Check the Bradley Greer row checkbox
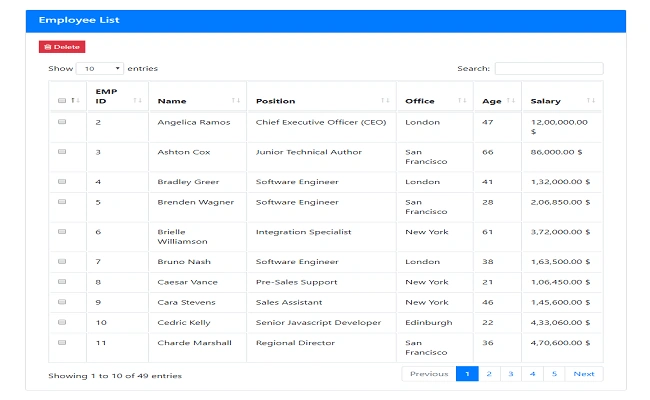 point(62,182)
